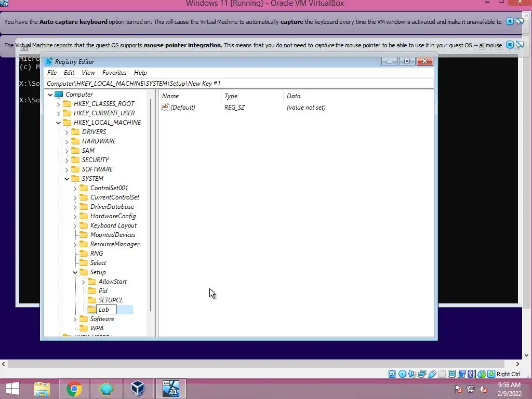Viewport: 532px width, 399px height.
Task: Dismiss the Auto capture keyboard notification
Action: 510,21
